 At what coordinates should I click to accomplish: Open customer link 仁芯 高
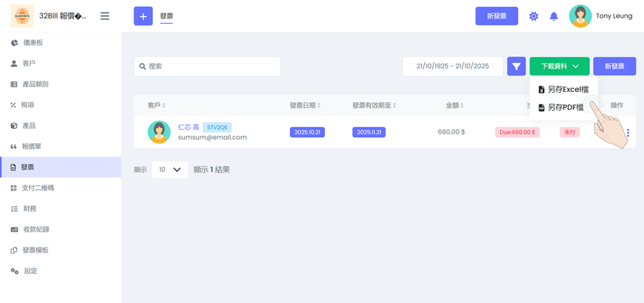[x=188, y=127]
